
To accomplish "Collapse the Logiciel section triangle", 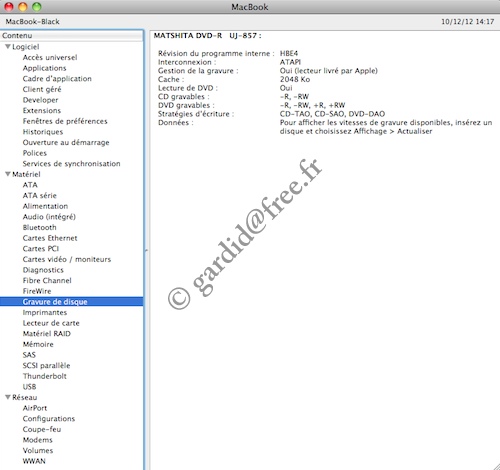I will 8,47.
